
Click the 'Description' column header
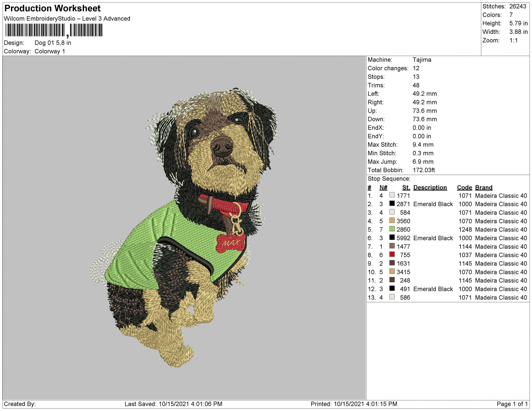pos(430,187)
